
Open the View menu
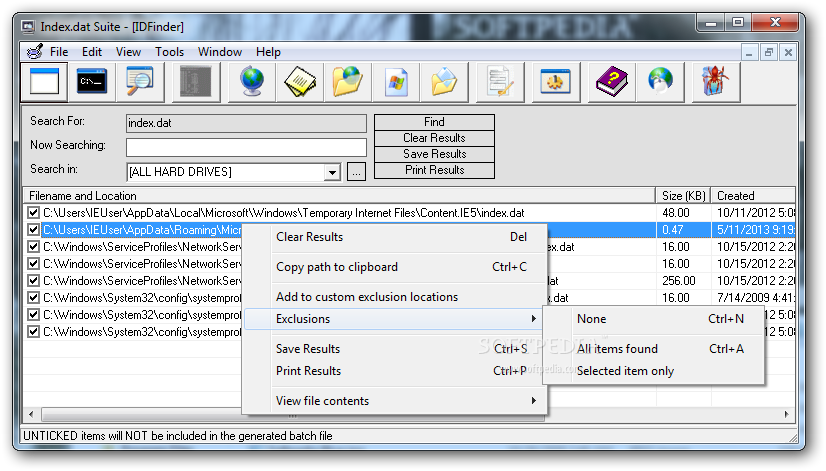(x=128, y=52)
